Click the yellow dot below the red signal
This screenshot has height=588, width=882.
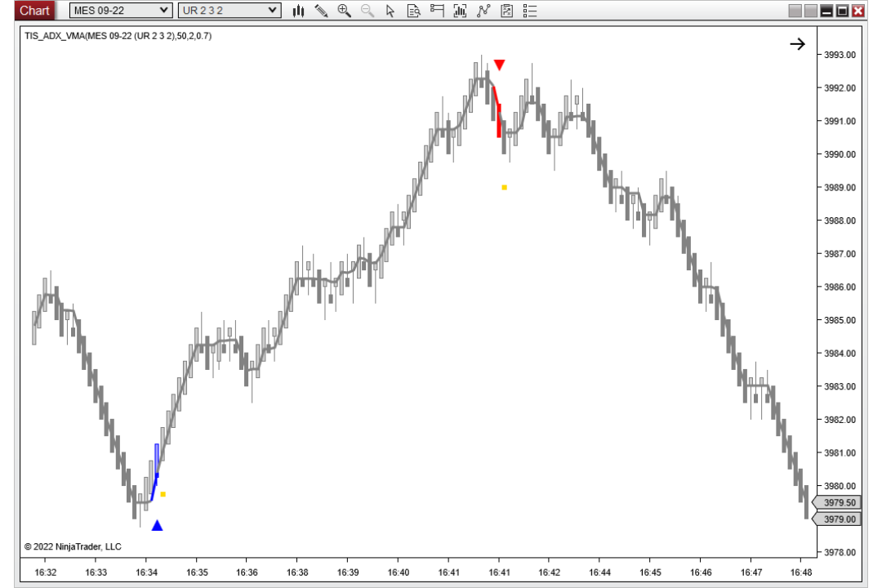[x=505, y=187]
